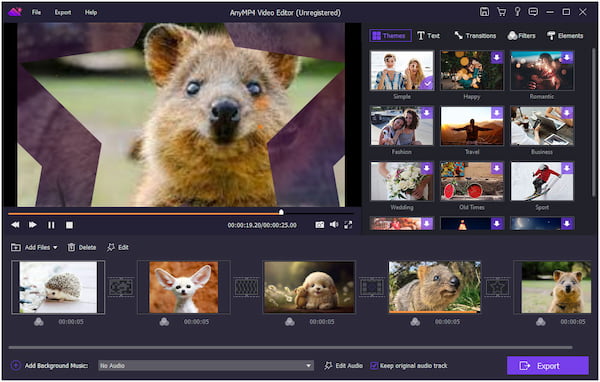This screenshot has width=600, height=382.
Task: Switch to the Text tab
Action: [x=429, y=36]
